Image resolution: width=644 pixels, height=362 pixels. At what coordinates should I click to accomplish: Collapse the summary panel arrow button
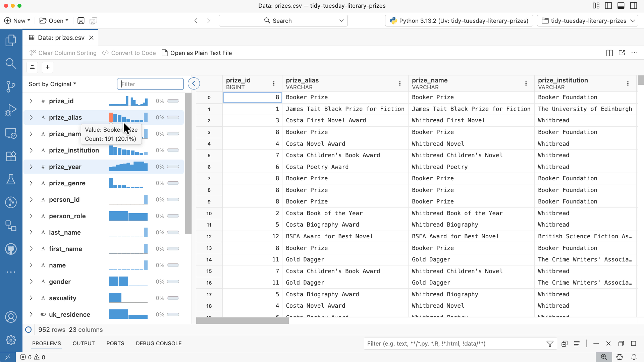tap(194, 83)
